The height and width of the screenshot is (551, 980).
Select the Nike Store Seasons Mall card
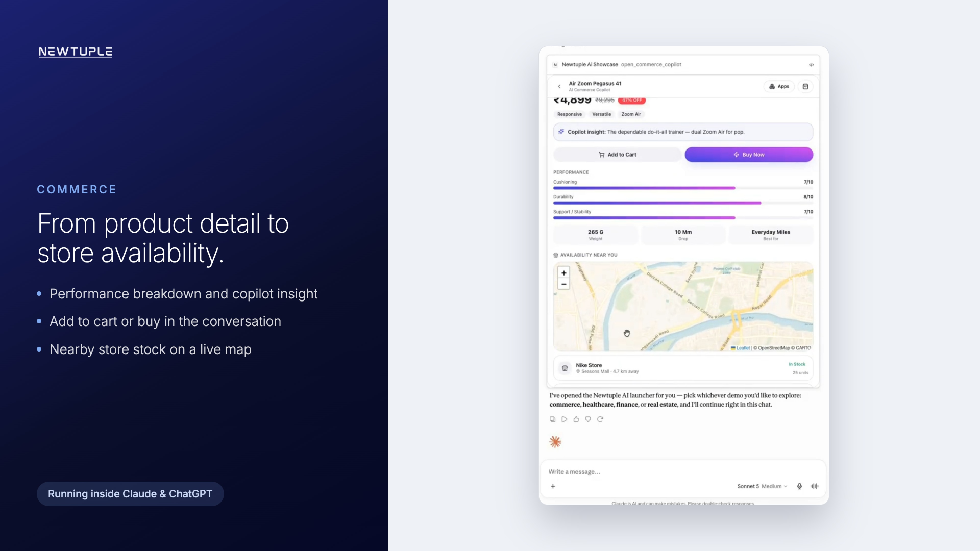pos(683,368)
